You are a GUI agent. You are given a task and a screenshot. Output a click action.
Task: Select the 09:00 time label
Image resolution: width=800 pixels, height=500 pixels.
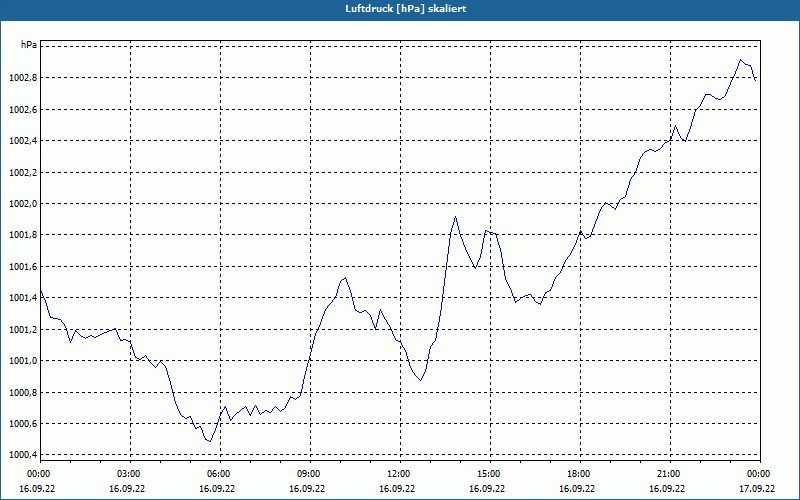[311, 474]
